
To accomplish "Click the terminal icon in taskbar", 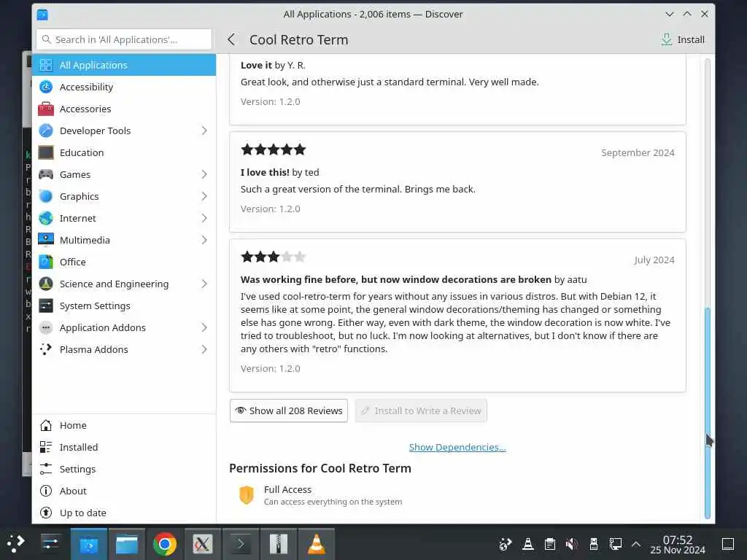I will [241, 544].
